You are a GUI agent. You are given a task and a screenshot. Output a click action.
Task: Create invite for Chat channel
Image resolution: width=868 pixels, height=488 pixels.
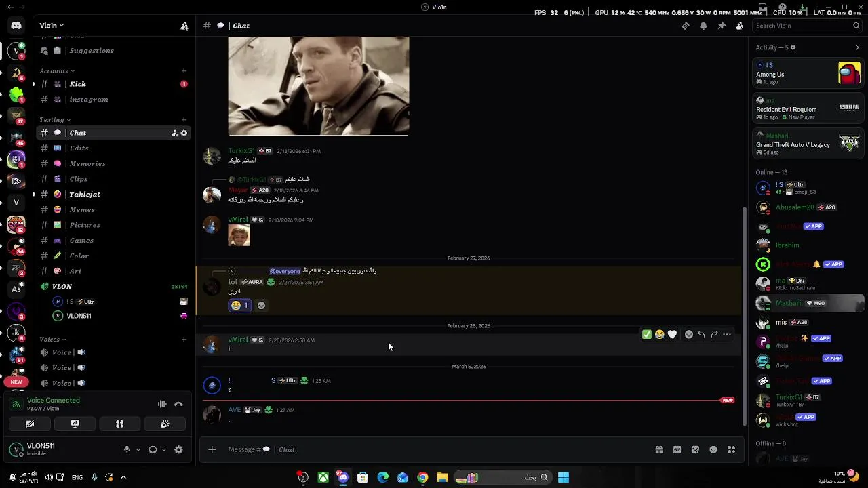click(174, 133)
